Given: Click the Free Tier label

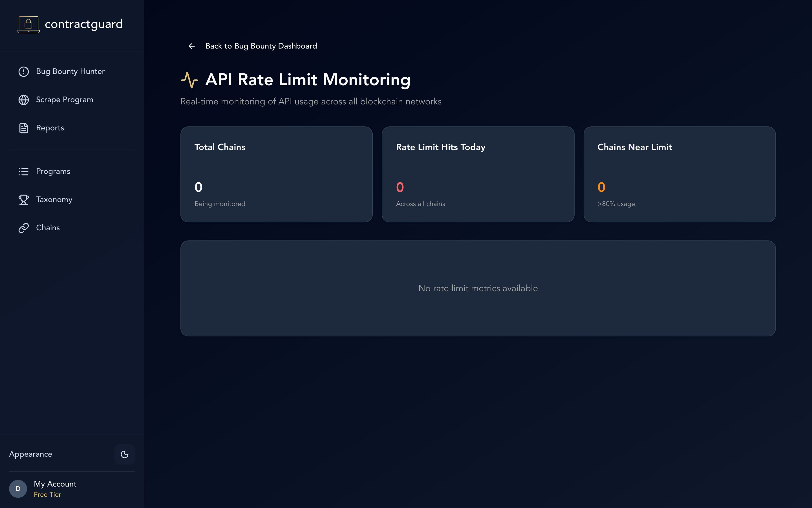Looking at the screenshot, I should [x=47, y=494].
